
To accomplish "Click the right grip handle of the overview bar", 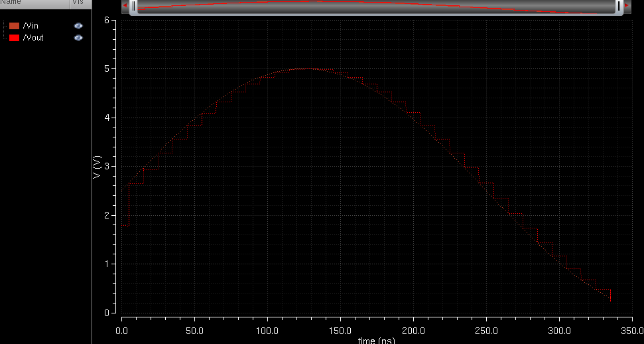I will (x=619, y=6).
